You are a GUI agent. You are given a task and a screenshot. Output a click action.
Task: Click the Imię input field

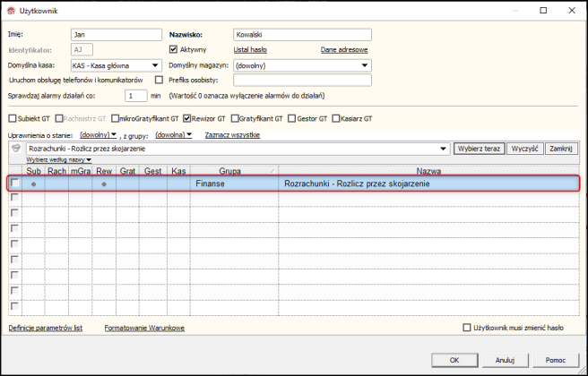coord(117,34)
